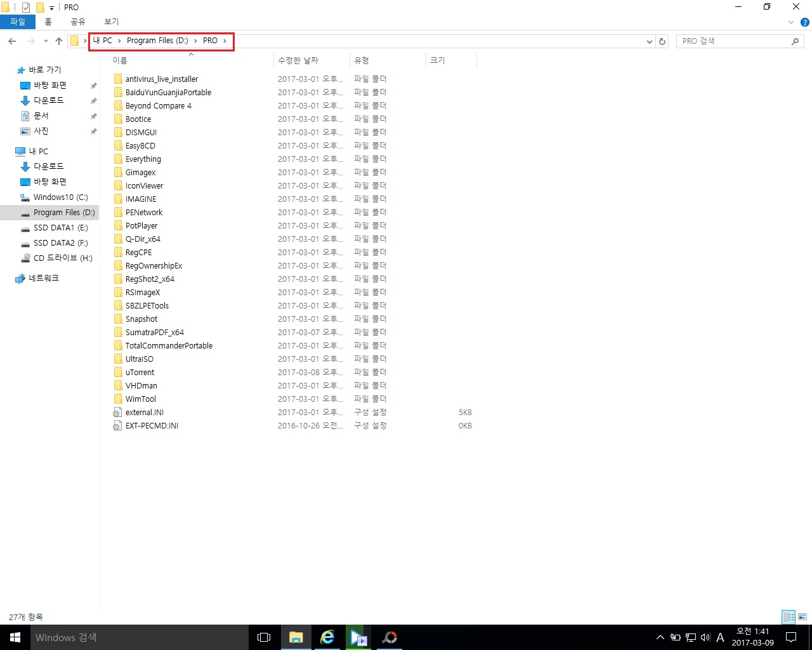
Task: Select 내 PC in navigation pane
Action: click(39, 151)
